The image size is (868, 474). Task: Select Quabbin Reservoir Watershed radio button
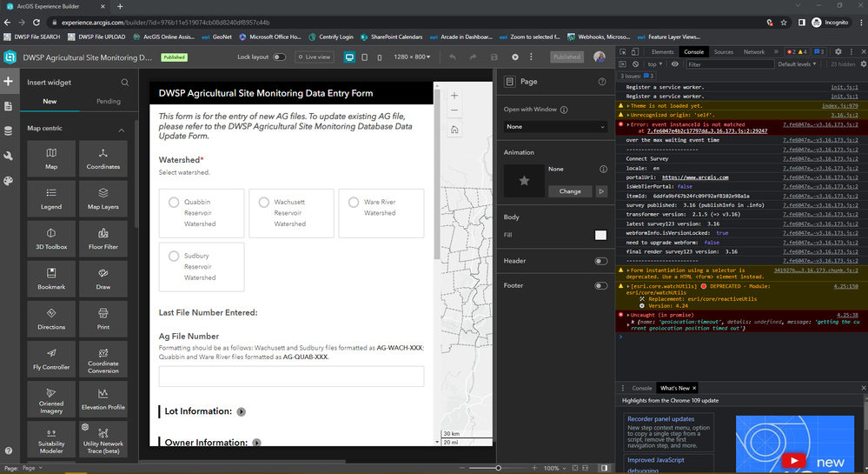point(174,203)
